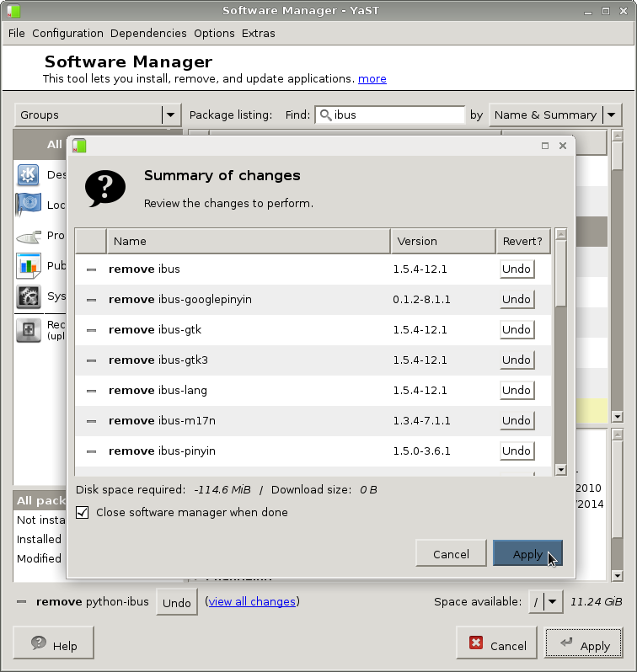Select version 1.5.0-3.6.1 cell
This screenshot has height=672, width=637.
[x=421, y=451]
